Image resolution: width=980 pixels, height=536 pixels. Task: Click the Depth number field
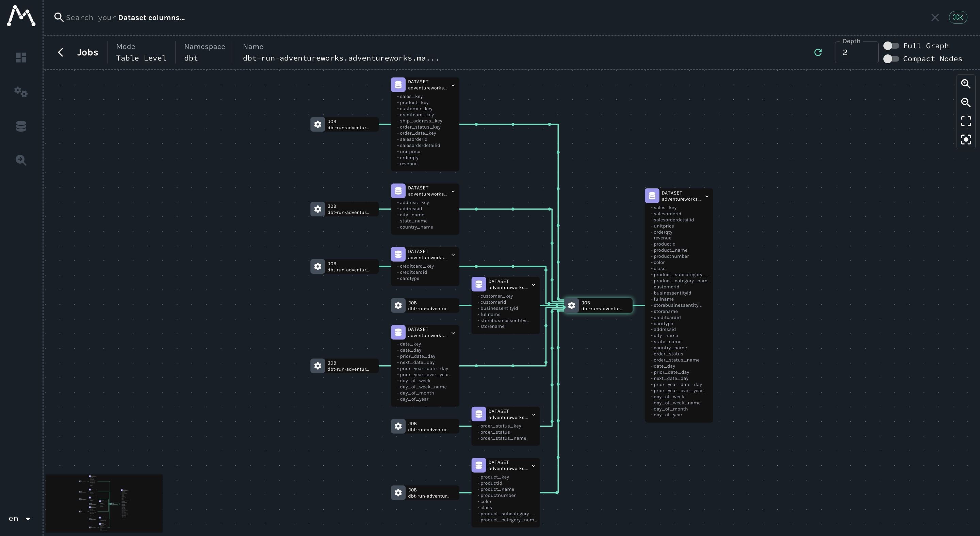(856, 53)
